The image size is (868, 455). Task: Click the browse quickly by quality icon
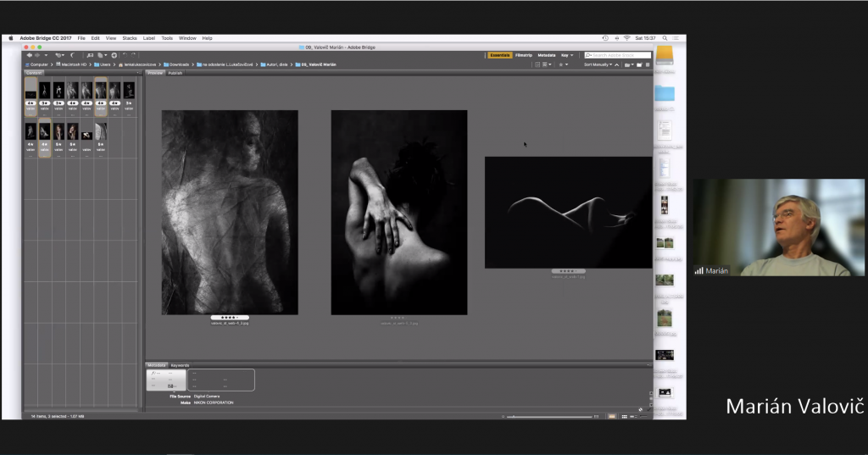537,64
